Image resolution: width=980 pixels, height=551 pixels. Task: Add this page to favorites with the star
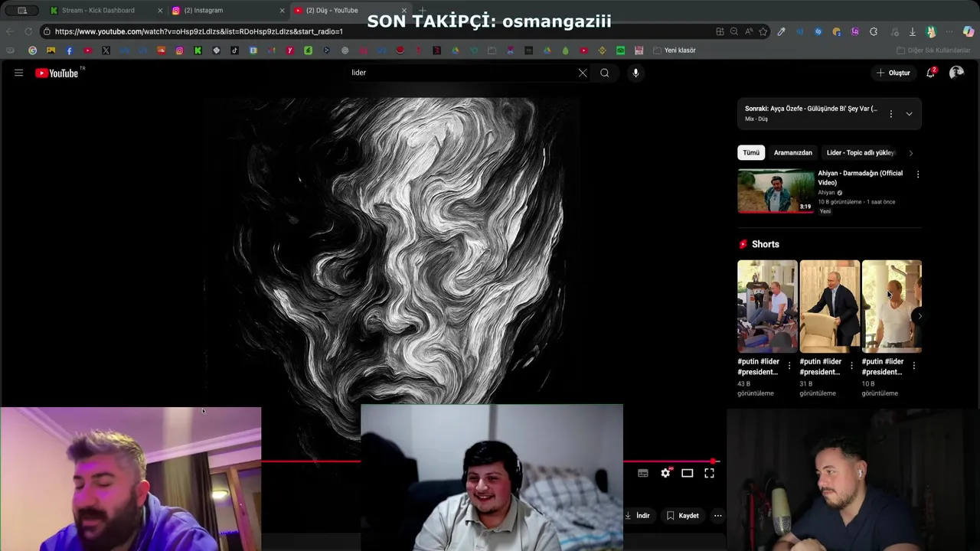pyautogui.click(x=763, y=31)
